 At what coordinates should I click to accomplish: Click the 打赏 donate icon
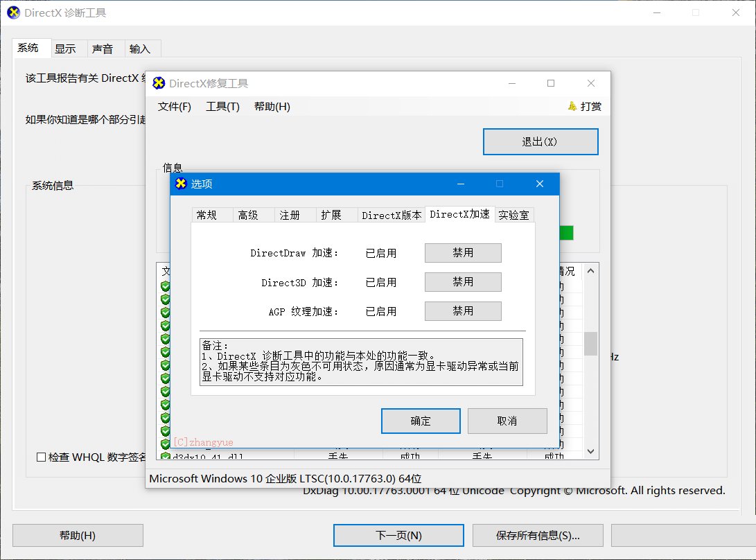click(572, 106)
